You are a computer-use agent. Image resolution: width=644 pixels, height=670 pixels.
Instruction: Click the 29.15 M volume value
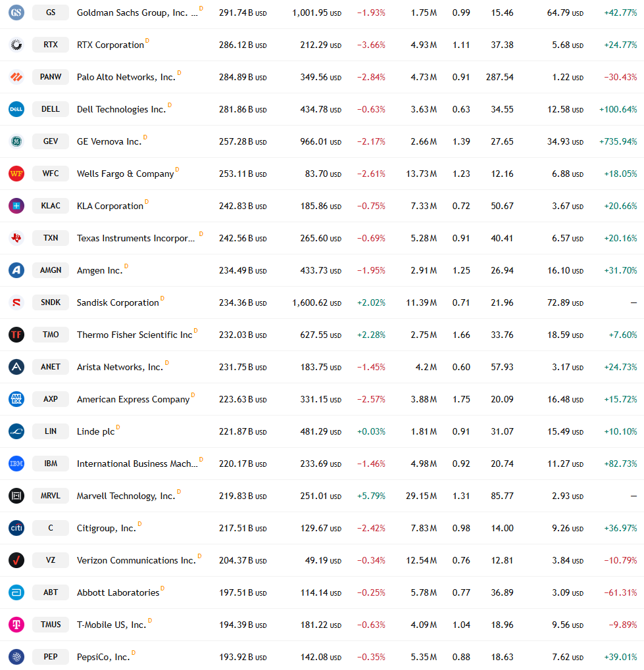(421, 496)
